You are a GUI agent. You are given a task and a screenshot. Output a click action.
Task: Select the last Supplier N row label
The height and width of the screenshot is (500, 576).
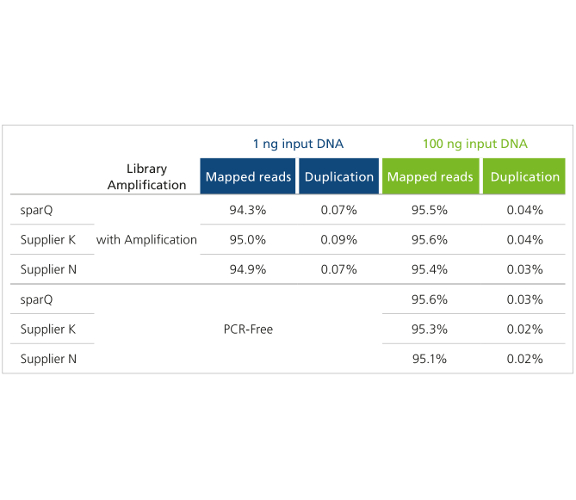coord(48,359)
